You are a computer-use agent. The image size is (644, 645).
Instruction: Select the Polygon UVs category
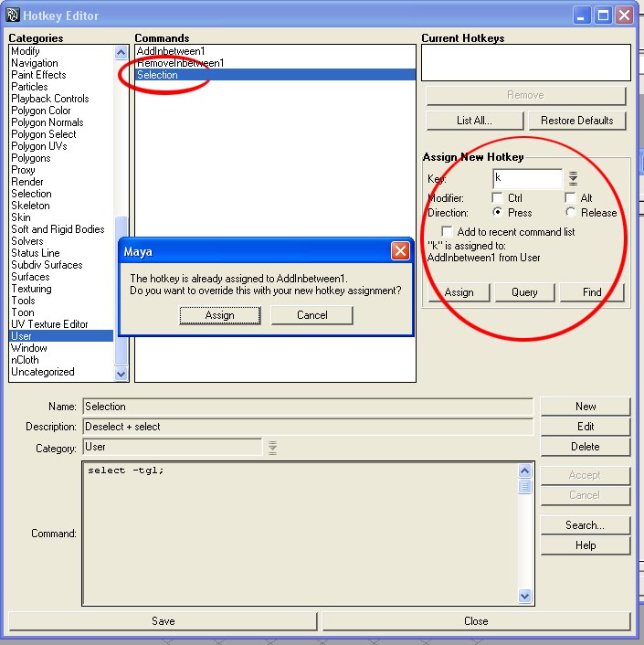[61, 146]
